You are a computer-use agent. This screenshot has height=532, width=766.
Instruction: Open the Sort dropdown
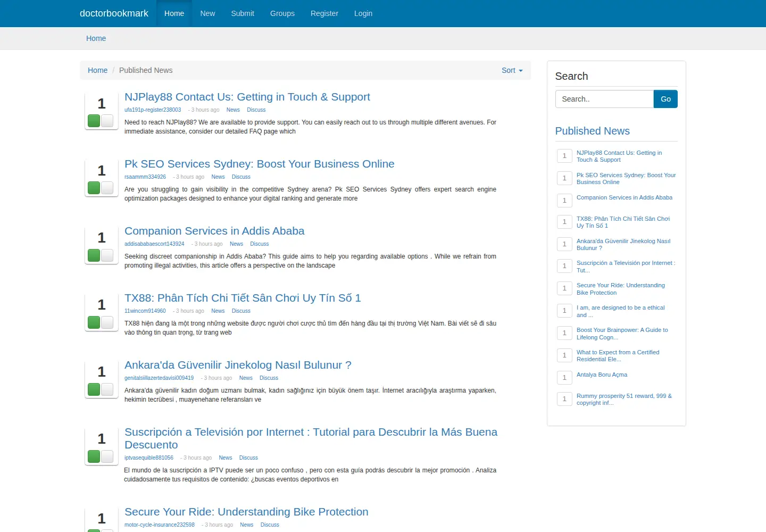coord(512,70)
